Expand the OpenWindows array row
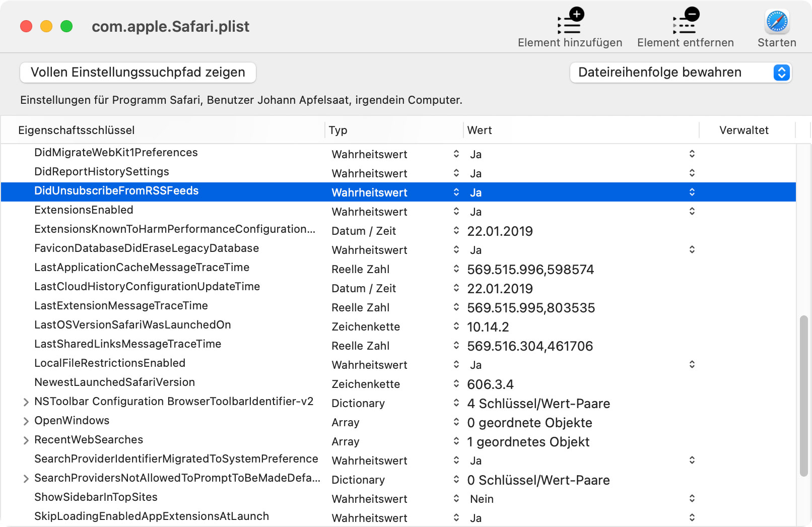Screen dimensions: 812x527 pos(26,421)
